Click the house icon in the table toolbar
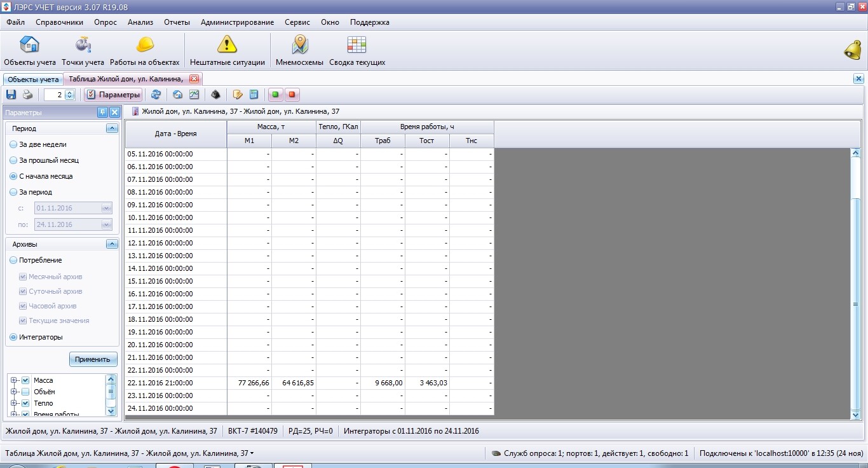 178,95
